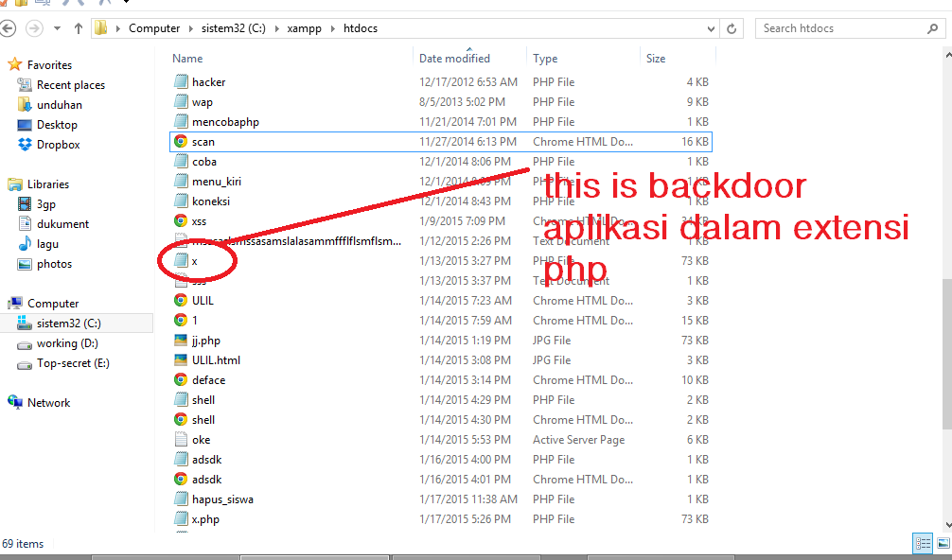This screenshot has width=952, height=560.
Task: Select scan Chrome HTML document
Action: (x=442, y=142)
